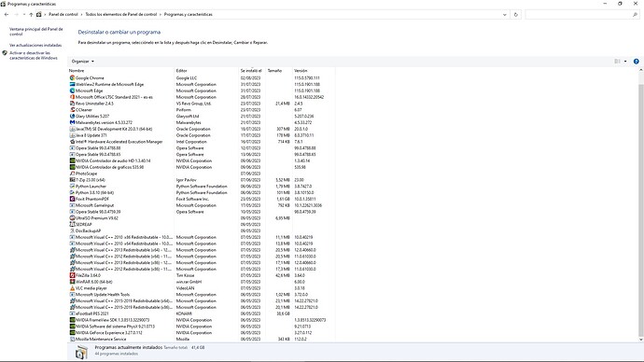Expand the chevron after Todos los elementos breadcrumb
The height and width of the screenshot is (362, 644).
[x=161, y=14]
